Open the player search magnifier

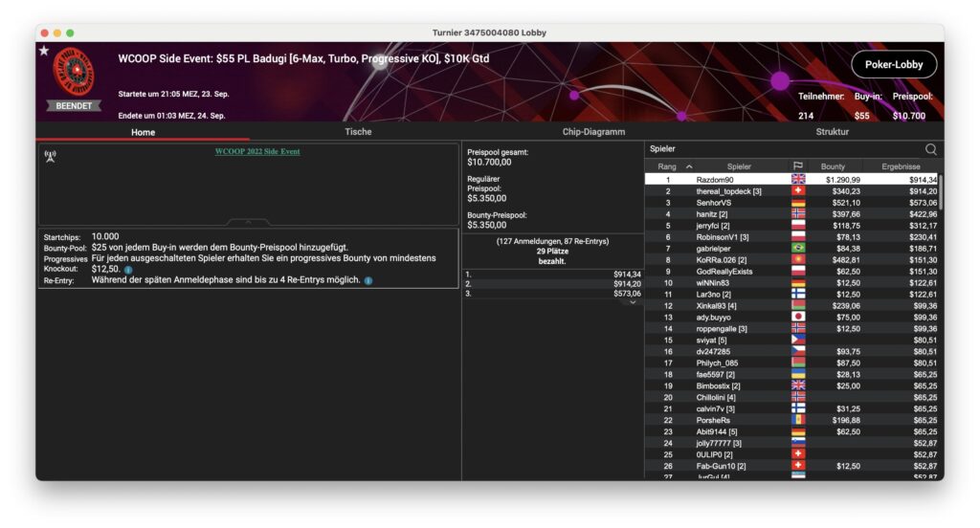click(x=930, y=149)
